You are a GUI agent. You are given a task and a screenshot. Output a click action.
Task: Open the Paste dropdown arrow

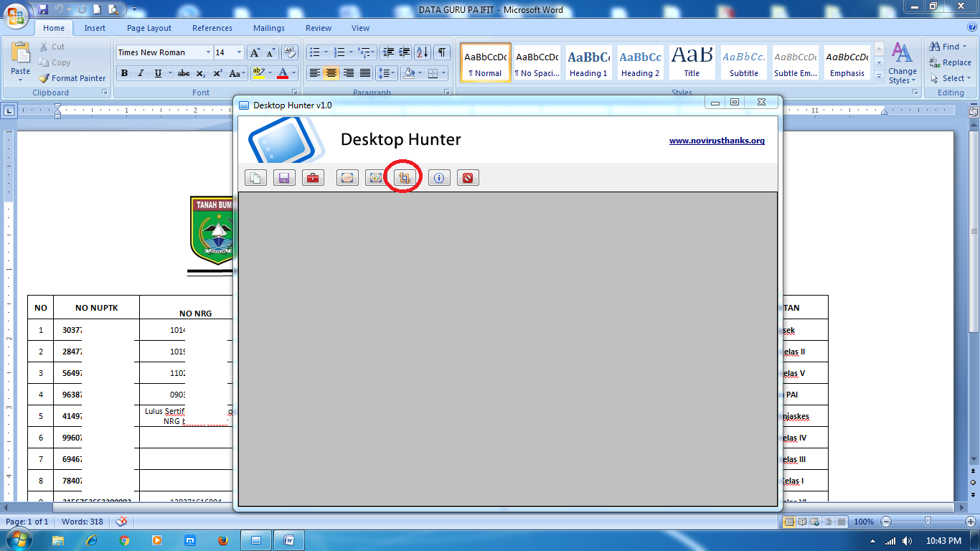[21, 79]
